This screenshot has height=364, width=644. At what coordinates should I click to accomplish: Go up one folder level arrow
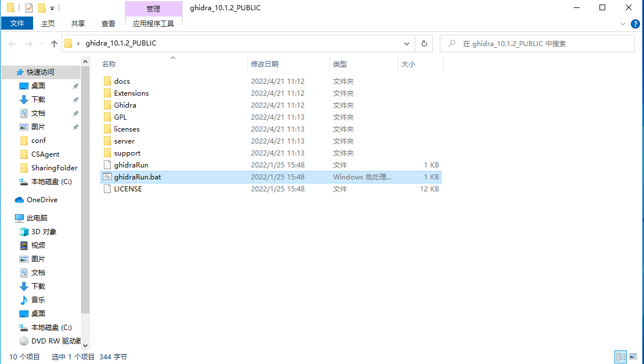point(54,43)
